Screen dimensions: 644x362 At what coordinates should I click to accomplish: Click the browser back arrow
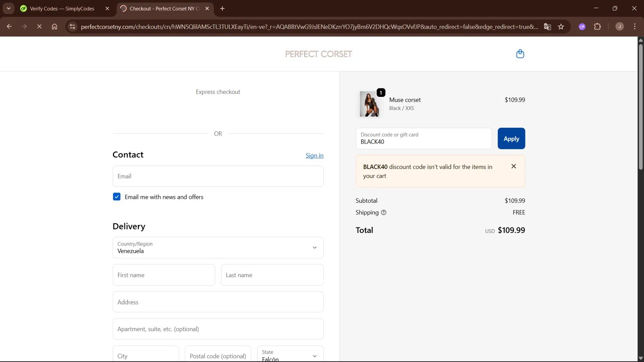click(x=9, y=27)
